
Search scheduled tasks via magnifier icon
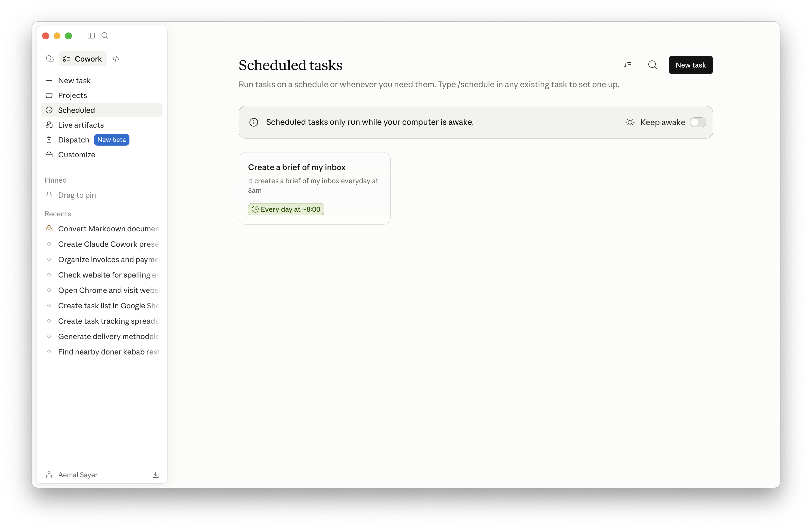tap(652, 65)
